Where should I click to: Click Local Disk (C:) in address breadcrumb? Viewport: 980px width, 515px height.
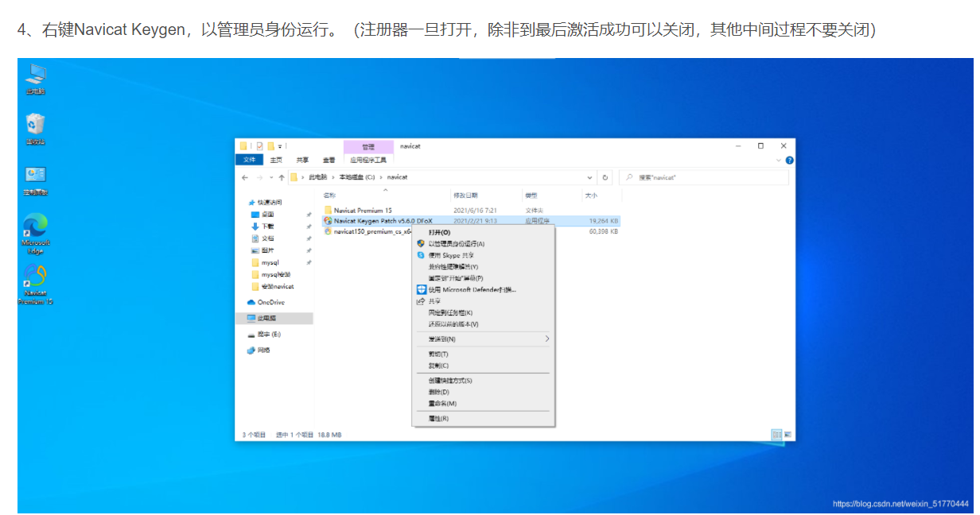tap(357, 177)
